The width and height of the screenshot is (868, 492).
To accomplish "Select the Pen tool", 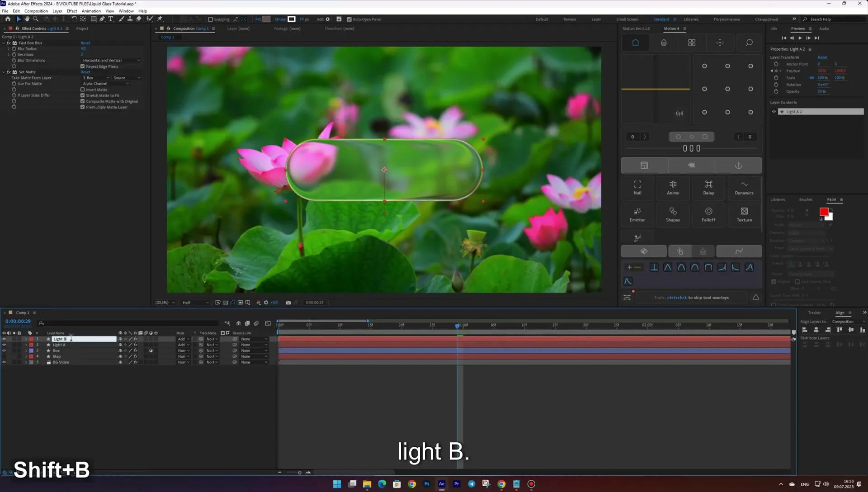I will pos(102,19).
